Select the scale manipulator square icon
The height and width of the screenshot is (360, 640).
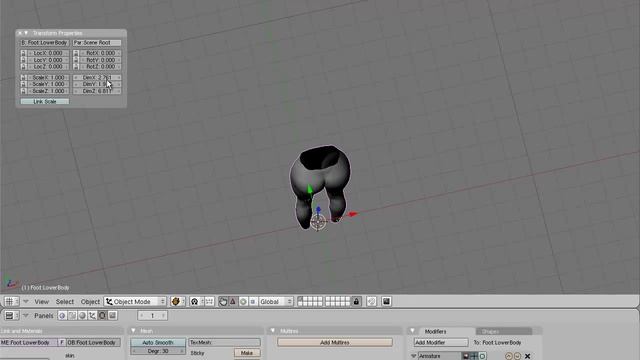[253, 302]
